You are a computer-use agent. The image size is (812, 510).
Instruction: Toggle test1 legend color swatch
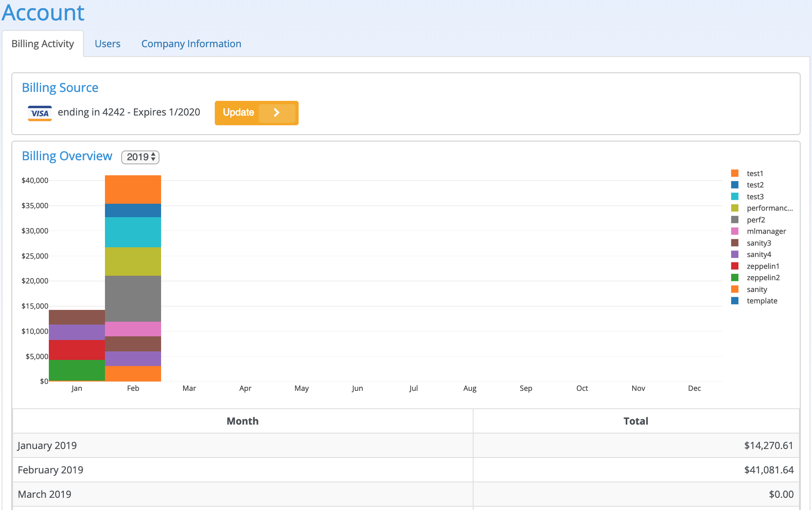click(x=735, y=173)
